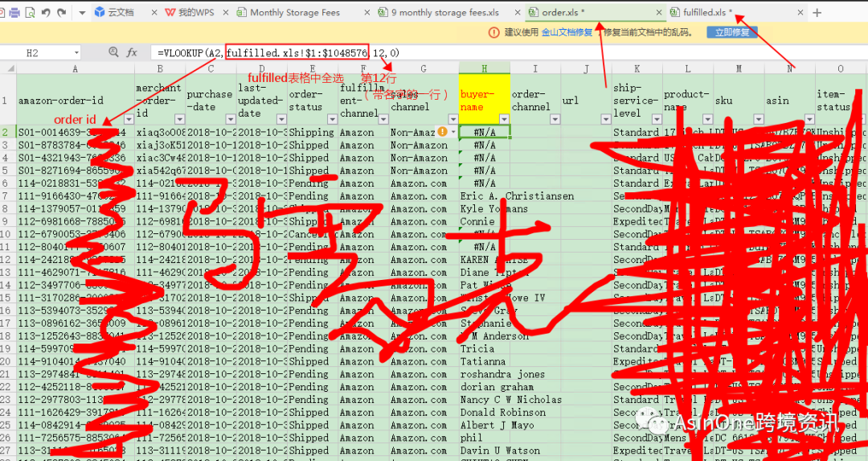Open filter dropdown for purchase-date column
Screen dimensions: 868x461
pos(231,119)
